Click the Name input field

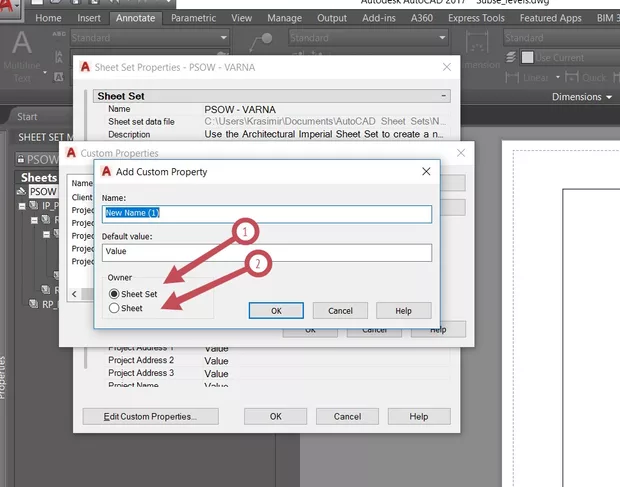[x=267, y=214]
